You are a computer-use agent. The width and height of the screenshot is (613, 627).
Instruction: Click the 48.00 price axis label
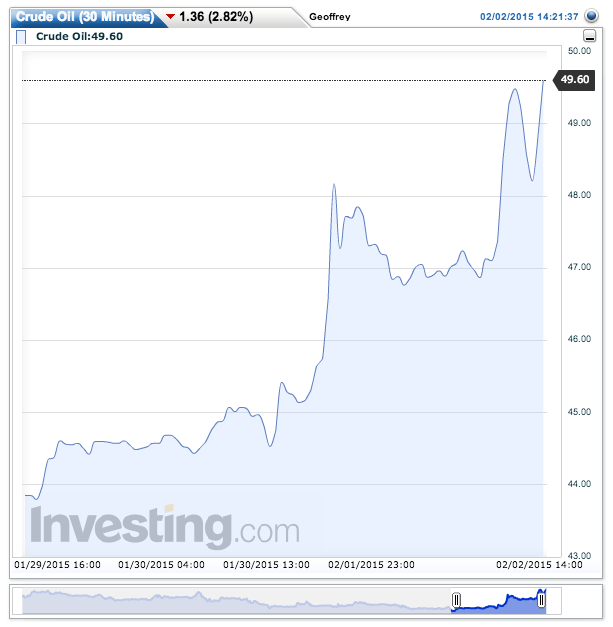(579, 195)
